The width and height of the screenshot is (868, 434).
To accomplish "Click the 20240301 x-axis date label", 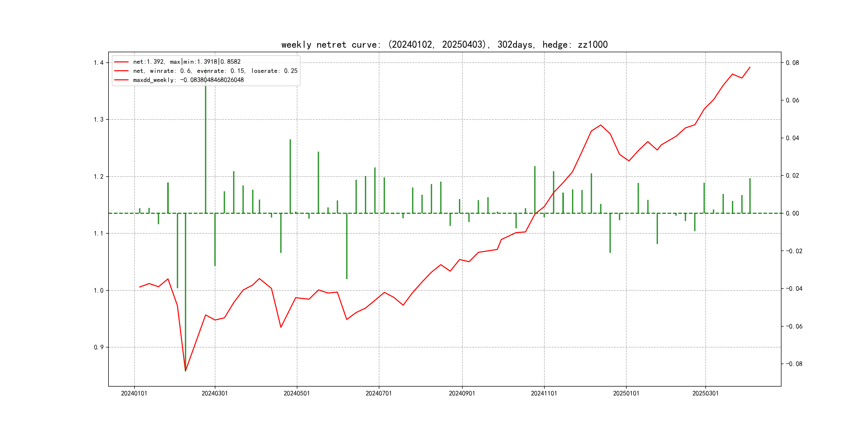I will pyautogui.click(x=215, y=393).
